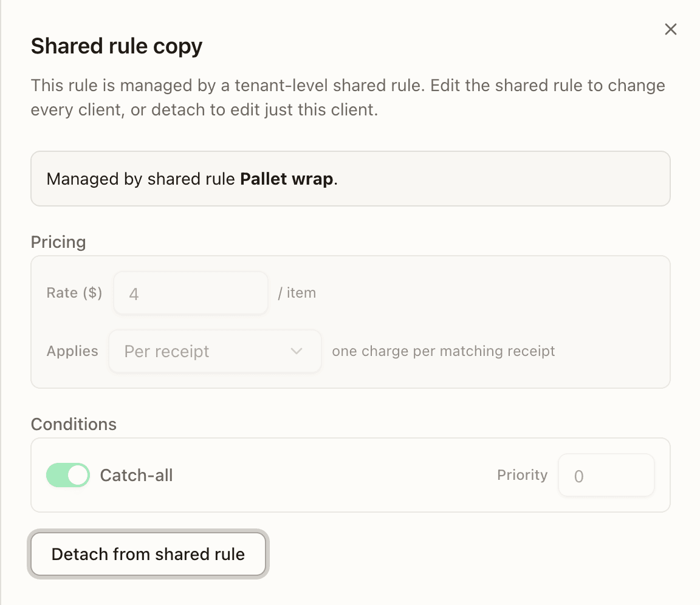
Task: Click the Pallet wrap shared rule name
Action: (287, 179)
